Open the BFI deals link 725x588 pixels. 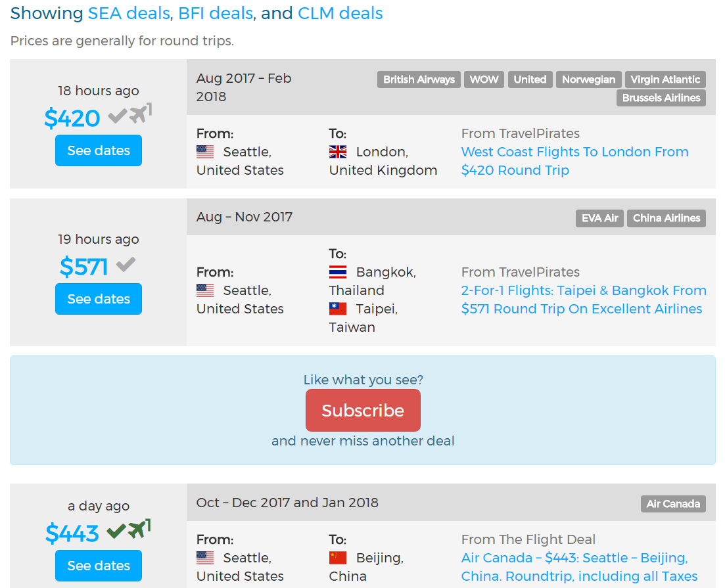coord(217,13)
